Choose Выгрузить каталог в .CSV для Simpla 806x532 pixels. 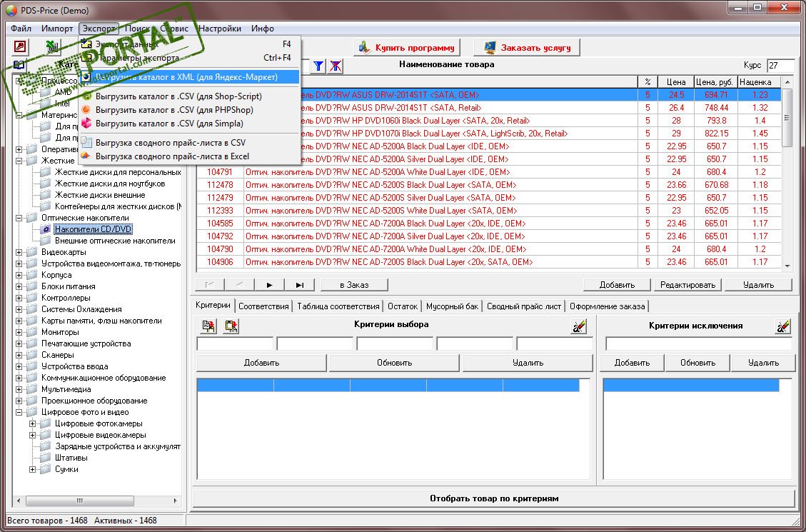click(189, 124)
